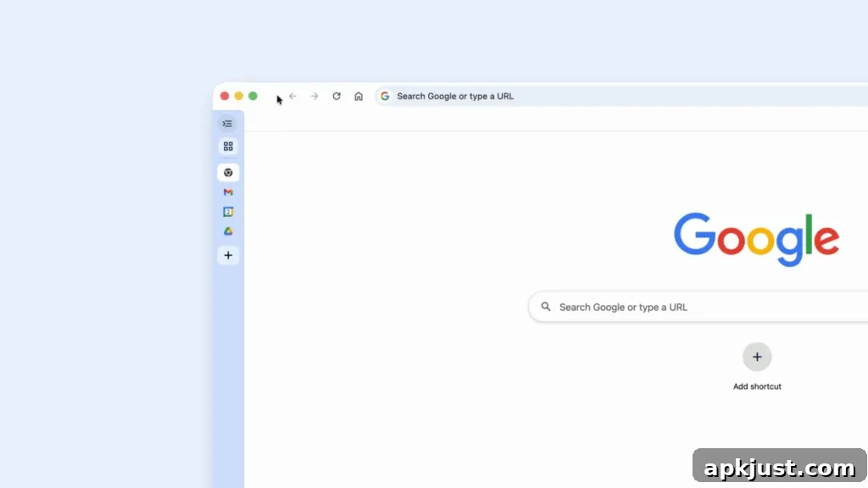Viewport: 868px width, 488px height.
Task: Click the Add shortcut plus button
Action: point(757,357)
